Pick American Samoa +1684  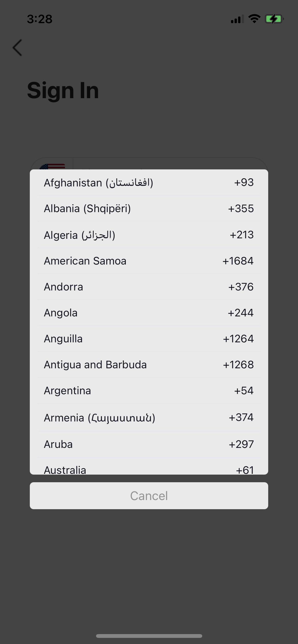pyautogui.click(x=149, y=261)
